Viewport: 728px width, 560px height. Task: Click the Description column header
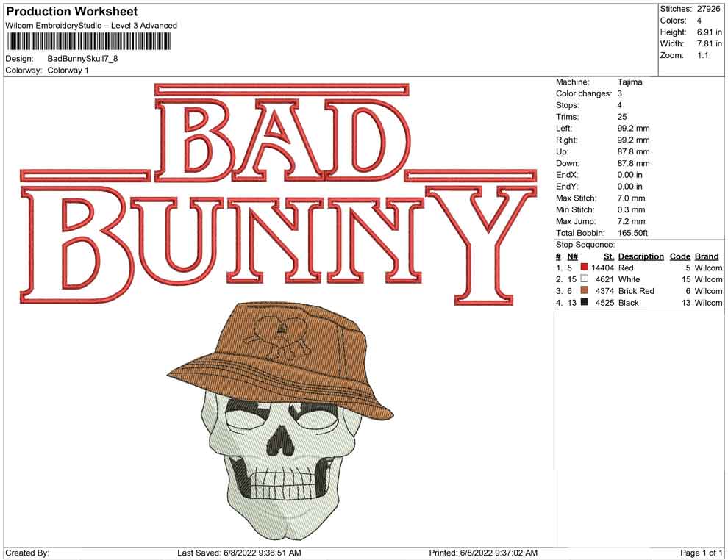click(640, 256)
